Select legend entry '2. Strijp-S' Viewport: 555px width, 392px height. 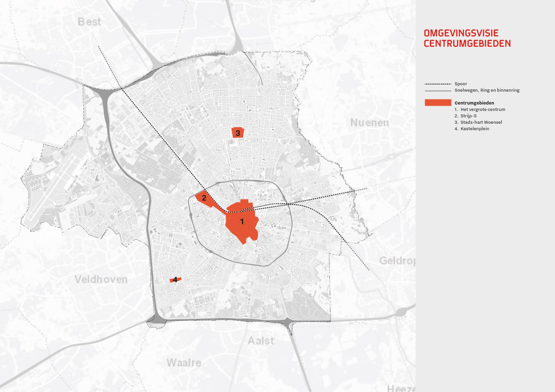(465, 116)
